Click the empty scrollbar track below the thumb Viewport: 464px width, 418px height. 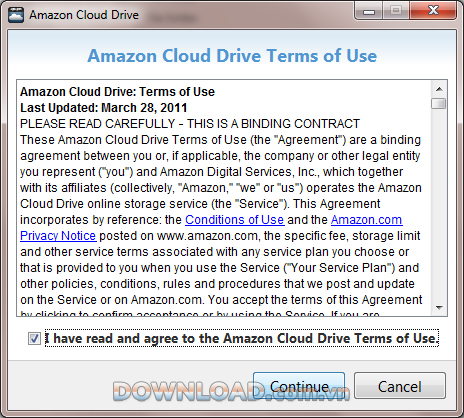439,205
